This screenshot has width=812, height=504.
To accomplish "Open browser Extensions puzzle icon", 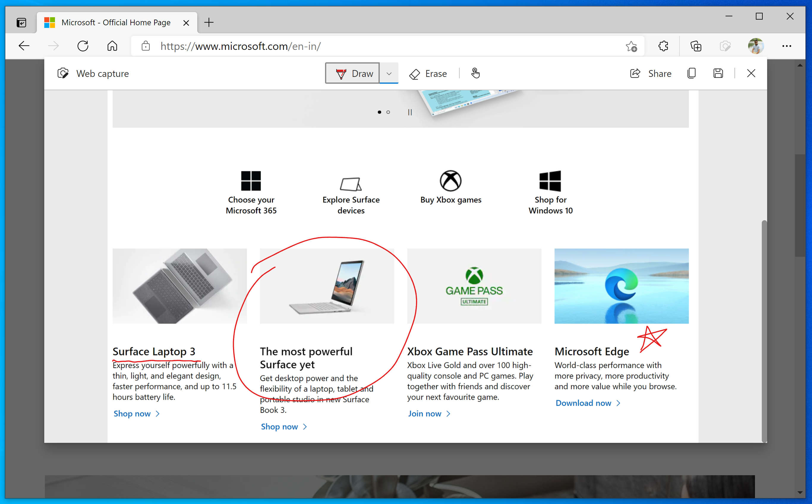I will click(x=663, y=46).
